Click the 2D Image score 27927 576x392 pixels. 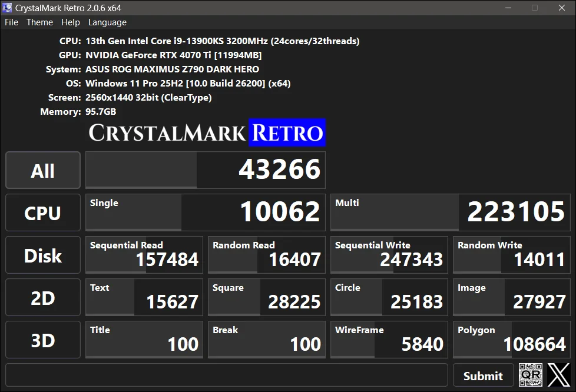coord(512,298)
